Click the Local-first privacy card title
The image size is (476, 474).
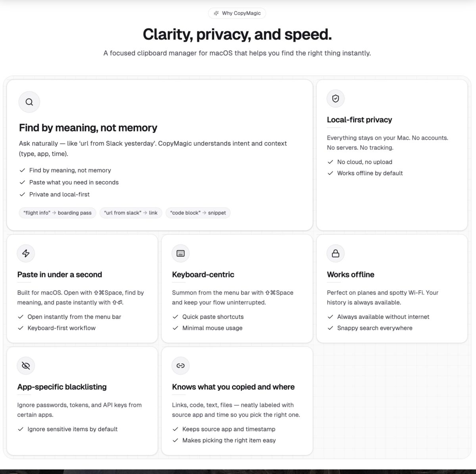pyautogui.click(x=359, y=120)
